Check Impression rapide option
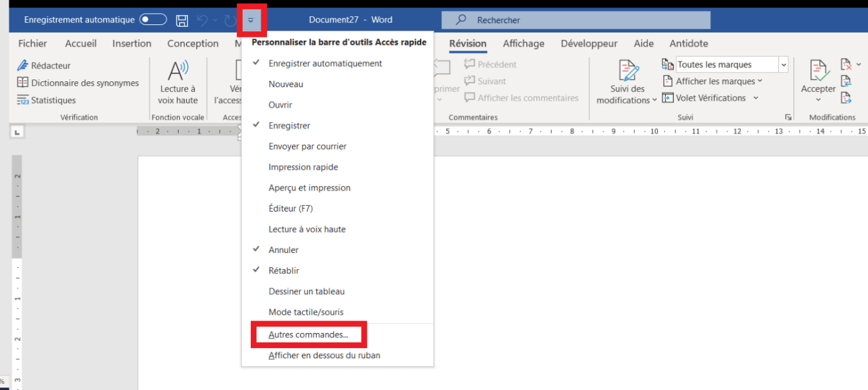Image resolution: width=868 pixels, height=390 pixels. (338, 167)
